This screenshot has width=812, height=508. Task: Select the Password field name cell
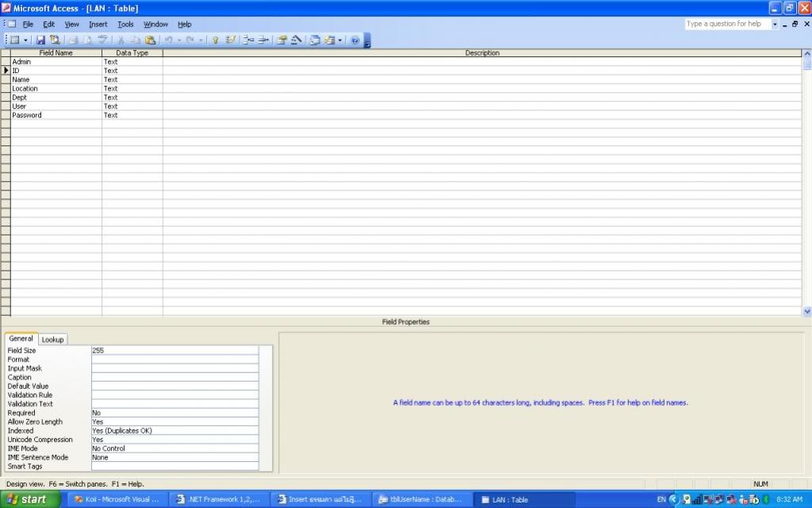coord(56,115)
